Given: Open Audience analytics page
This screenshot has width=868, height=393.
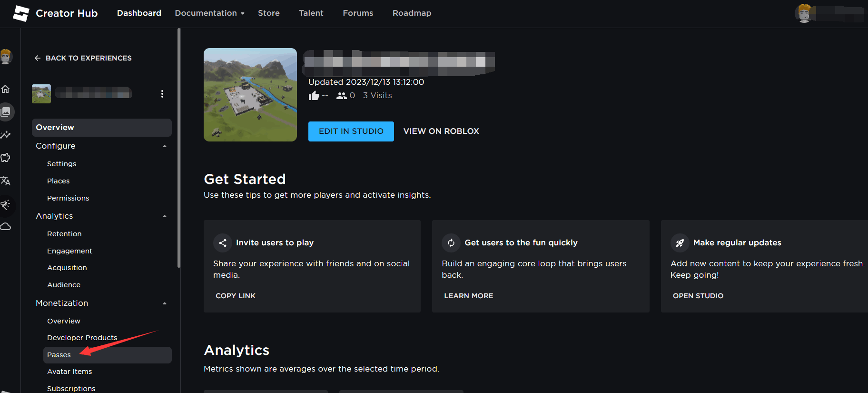Looking at the screenshot, I should pyautogui.click(x=64, y=285).
